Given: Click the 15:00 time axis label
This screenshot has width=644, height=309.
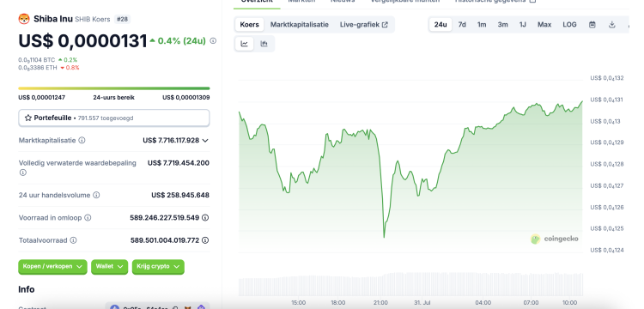Looking at the screenshot, I should (299, 303).
